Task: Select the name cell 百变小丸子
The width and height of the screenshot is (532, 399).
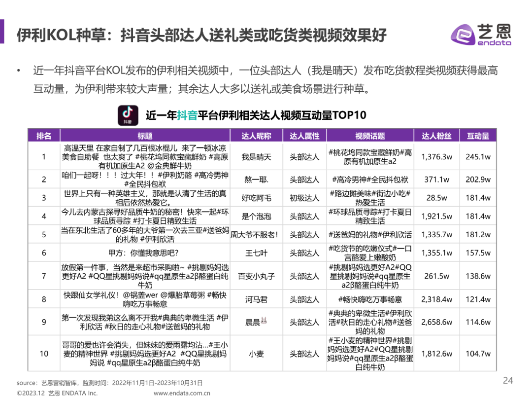Action: tap(257, 276)
